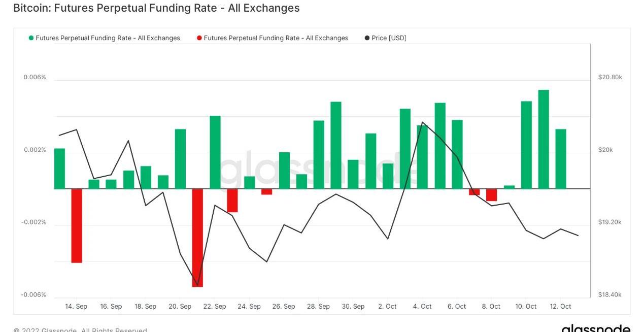
Task: Click the chart title text
Action: [x=156, y=8]
